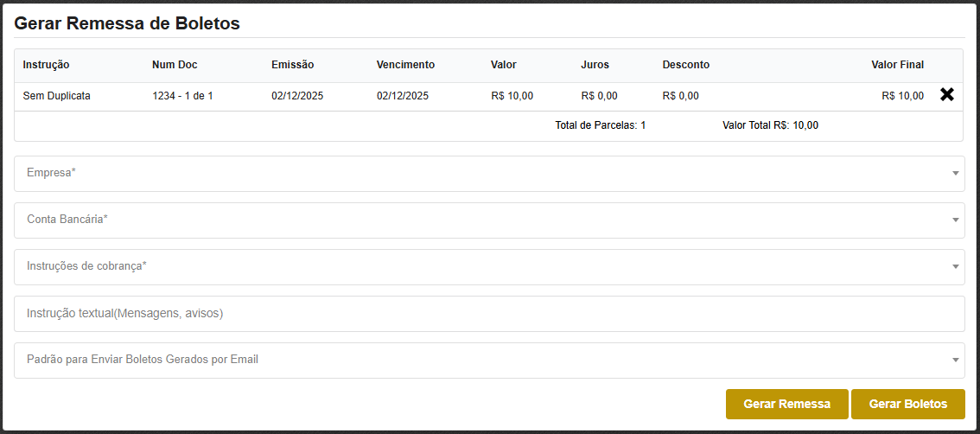Click the Instrução column header
The image size is (980, 434).
point(46,65)
